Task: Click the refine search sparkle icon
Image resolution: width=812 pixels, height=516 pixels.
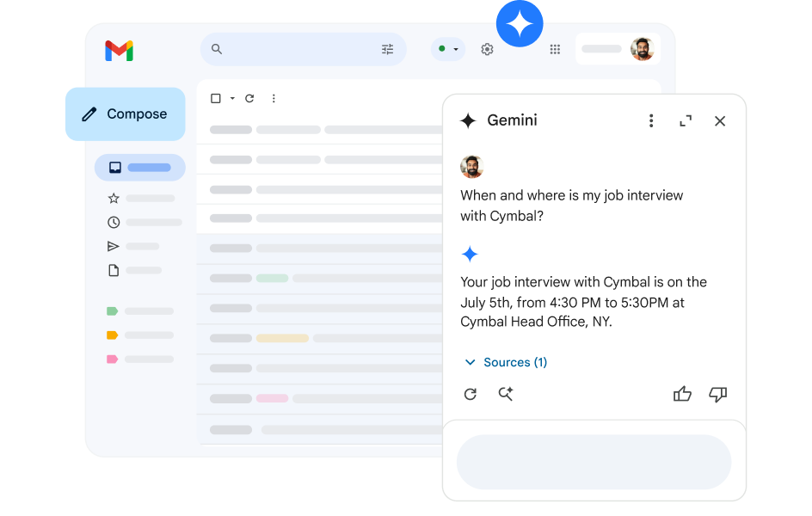Action: click(x=506, y=394)
